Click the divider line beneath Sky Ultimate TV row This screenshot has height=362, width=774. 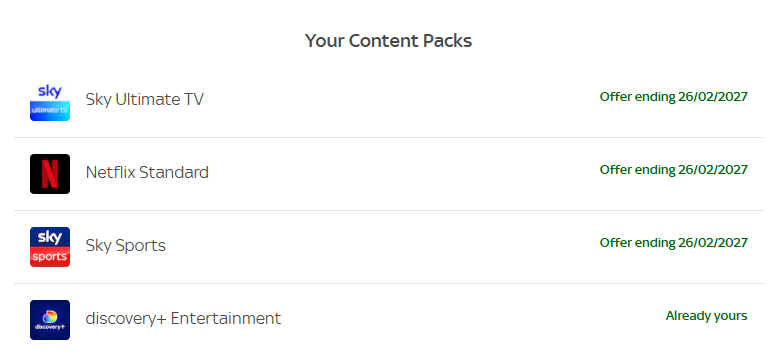click(389, 138)
